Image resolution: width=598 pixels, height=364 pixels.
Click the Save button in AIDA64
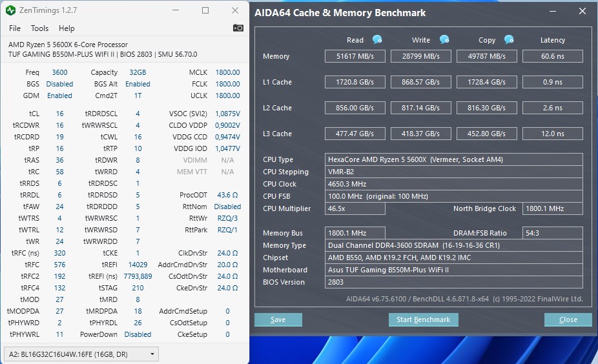(x=278, y=319)
